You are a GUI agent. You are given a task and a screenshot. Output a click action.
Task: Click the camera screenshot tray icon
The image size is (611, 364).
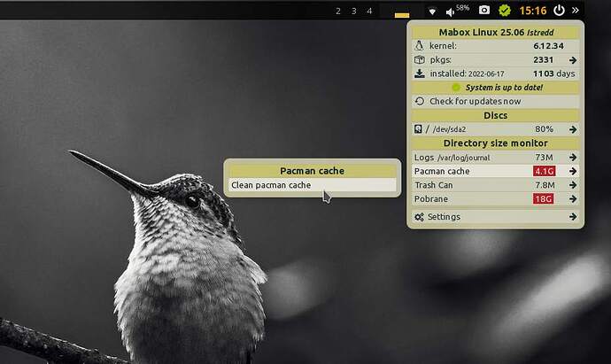click(484, 11)
